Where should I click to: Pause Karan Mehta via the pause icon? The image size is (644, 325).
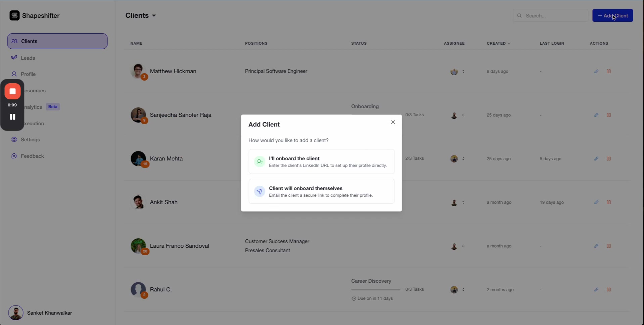609,158
